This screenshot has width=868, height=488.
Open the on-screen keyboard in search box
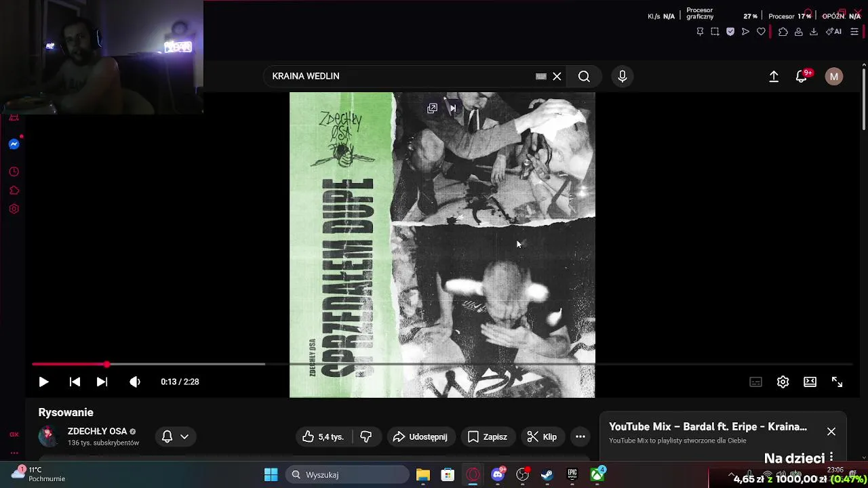540,76
